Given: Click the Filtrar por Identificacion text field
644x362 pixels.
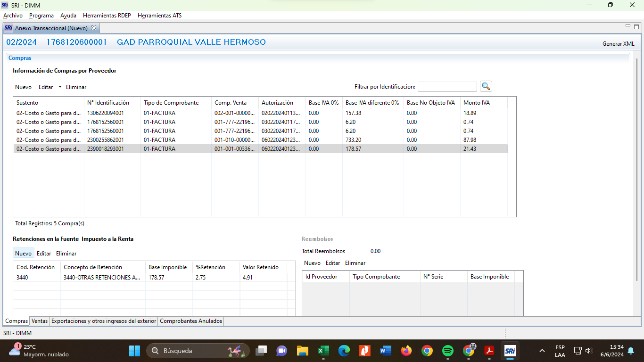Looking at the screenshot, I should tap(447, 87).
